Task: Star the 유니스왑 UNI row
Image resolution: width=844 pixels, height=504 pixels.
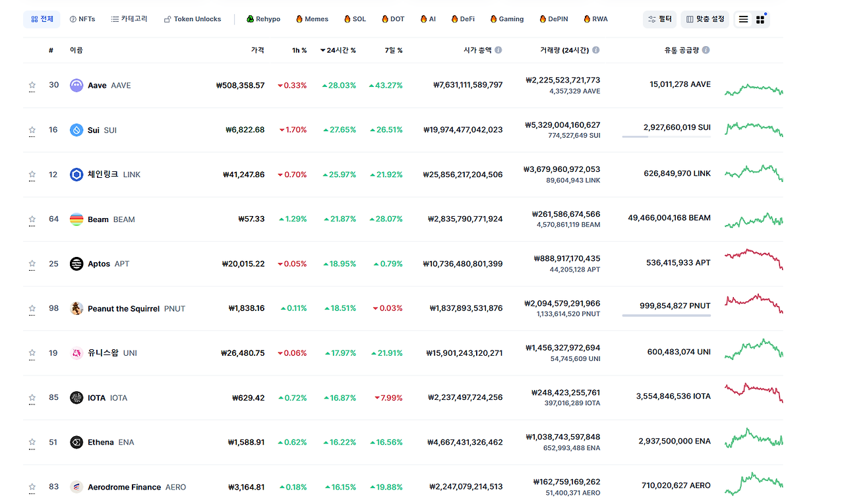Action: point(32,353)
